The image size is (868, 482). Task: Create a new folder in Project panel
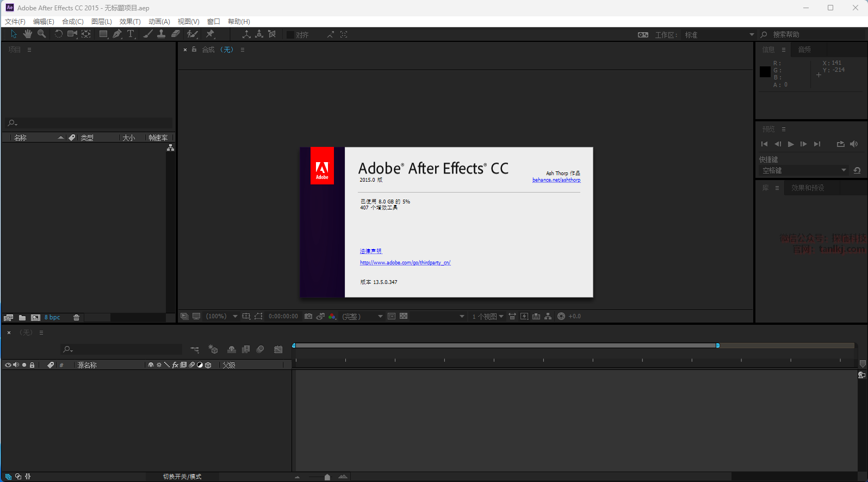click(22, 318)
